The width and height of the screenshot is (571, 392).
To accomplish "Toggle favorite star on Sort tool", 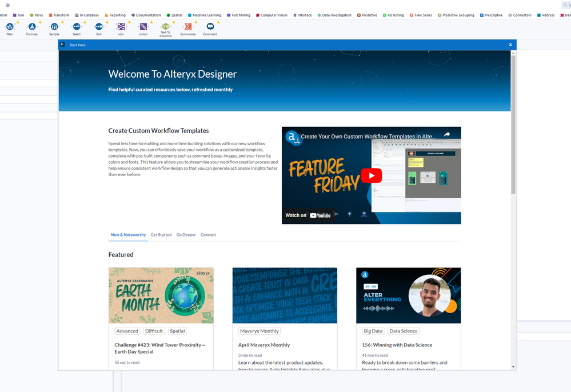I will point(107,22).
